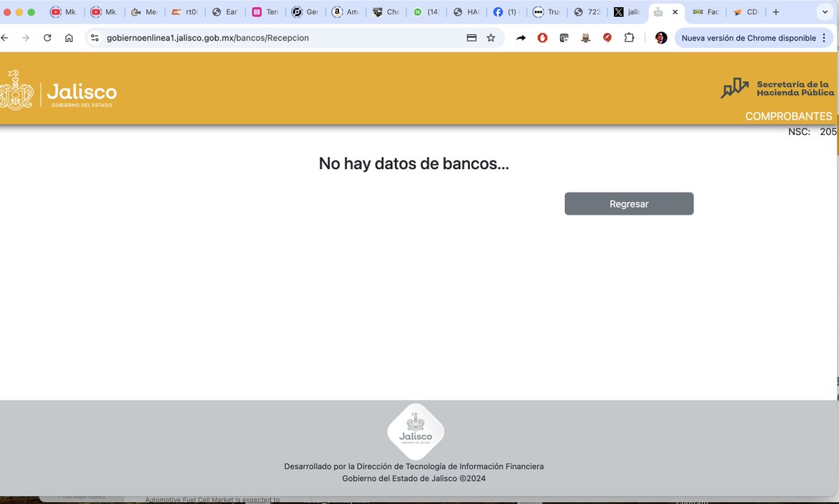Switch to the CDI tab
The width and height of the screenshot is (839, 504).
[747, 12]
